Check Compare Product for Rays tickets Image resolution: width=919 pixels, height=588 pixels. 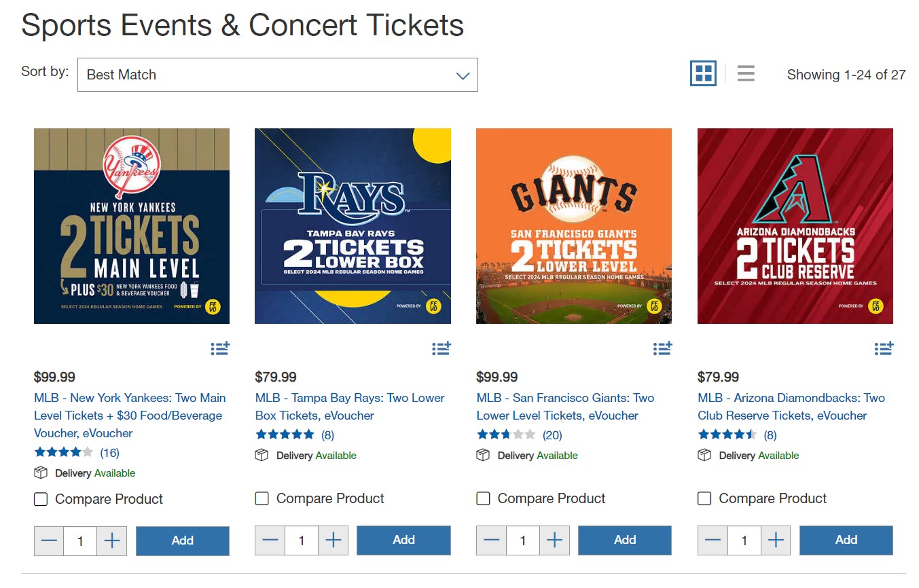(262, 499)
